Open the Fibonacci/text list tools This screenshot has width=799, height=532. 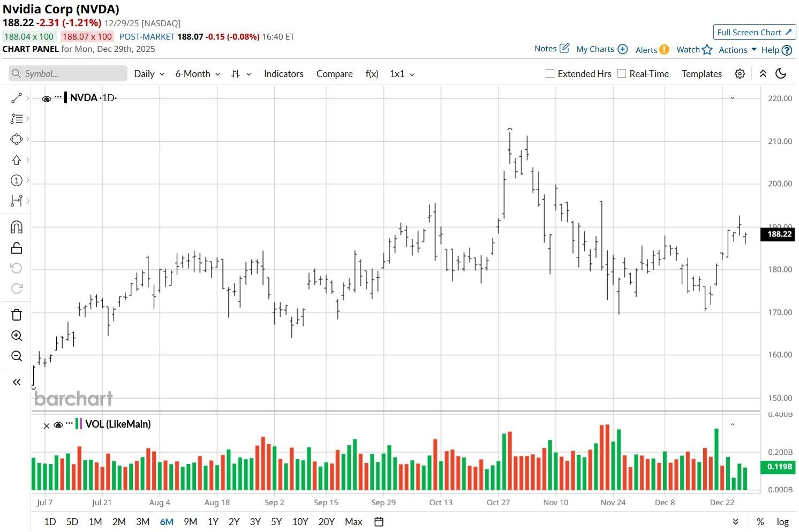pyautogui.click(x=17, y=119)
